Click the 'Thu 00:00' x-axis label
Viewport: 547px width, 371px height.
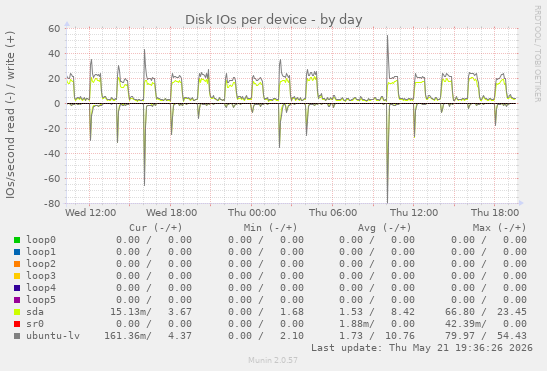point(252,213)
